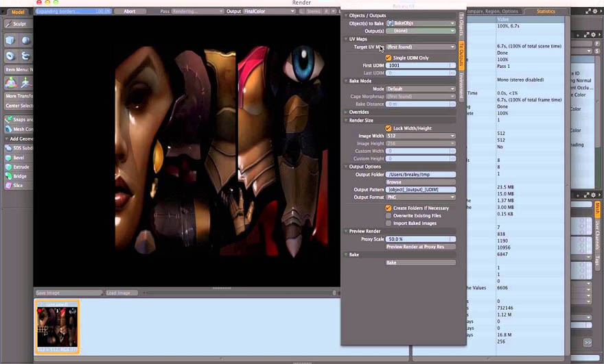Enable Overwrite Existing Files
Image resolution: width=604 pixels, height=364 pixels.
pos(388,215)
